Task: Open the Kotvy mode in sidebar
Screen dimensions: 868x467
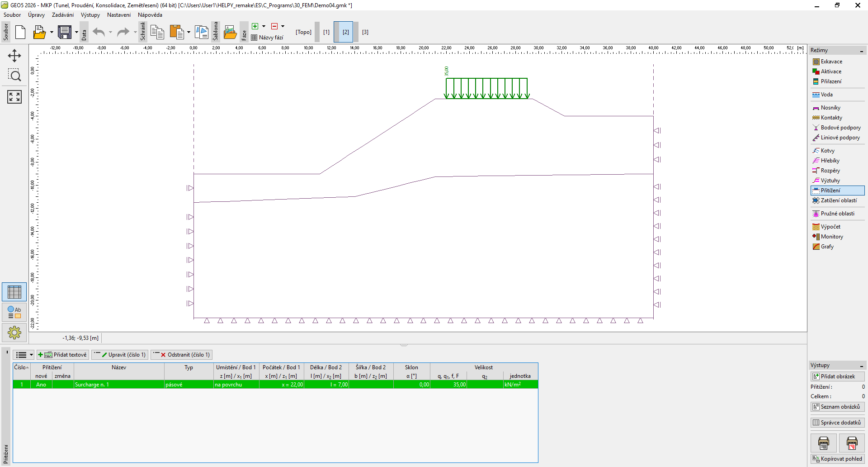Action: pyautogui.click(x=827, y=151)
